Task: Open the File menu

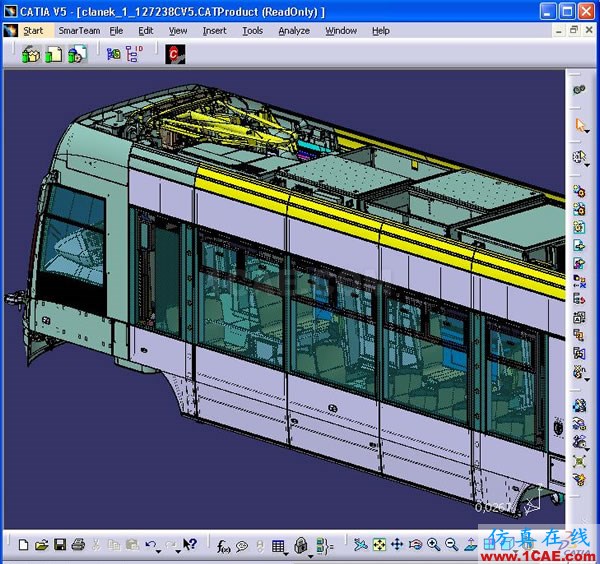Action: coord(116,31)
